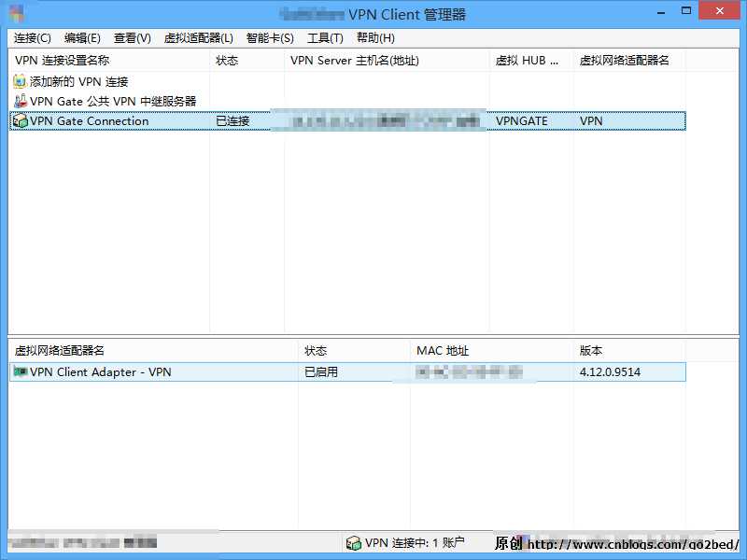This screenshot has height=560, width=747.
Task: Click the VPN Gate 公共中继服务器 flask icon
Action: point(20,101)
